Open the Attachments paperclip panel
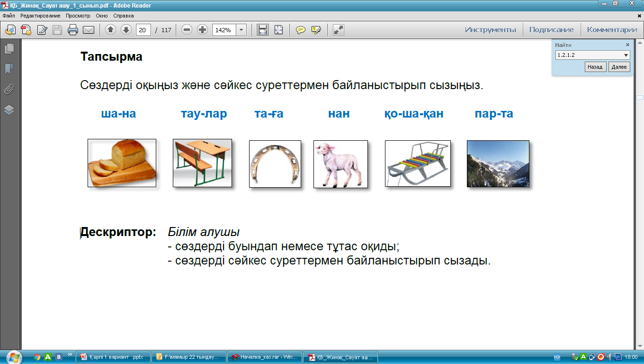This screenshot has width=644, height=364. pos(9,89)
